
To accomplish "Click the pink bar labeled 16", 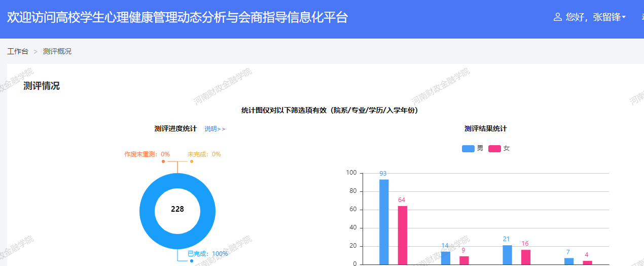I will (x=526, y=257).
